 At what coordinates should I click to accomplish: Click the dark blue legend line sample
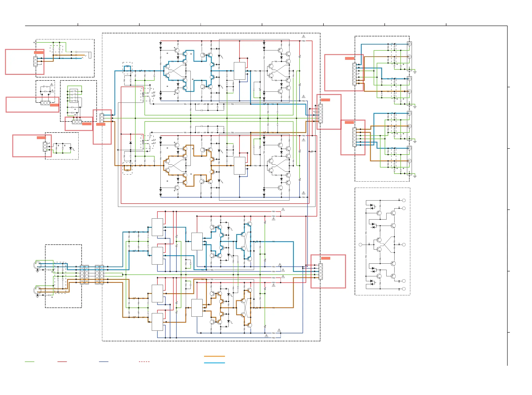104,362
